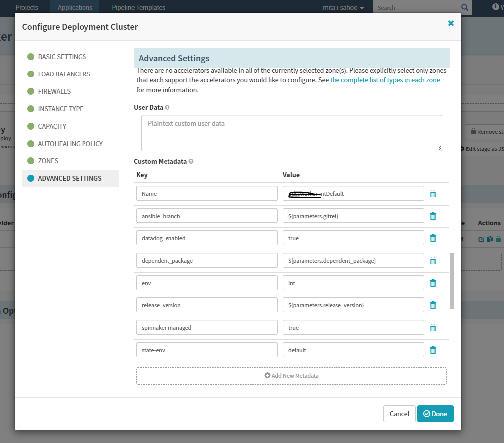
Task: Click Done to save the cluster configuration
Action: [x=435, y=413]
